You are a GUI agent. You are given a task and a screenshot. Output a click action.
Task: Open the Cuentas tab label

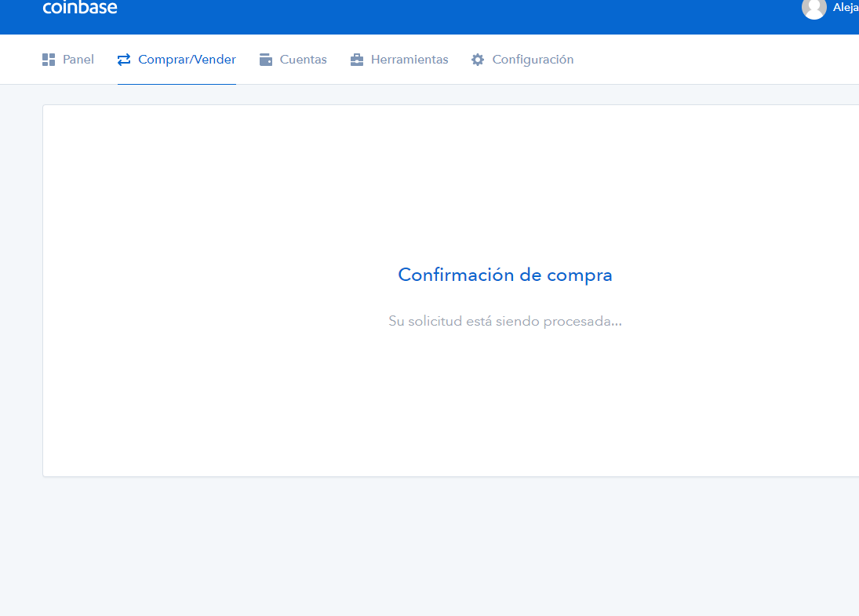point(303,60)
